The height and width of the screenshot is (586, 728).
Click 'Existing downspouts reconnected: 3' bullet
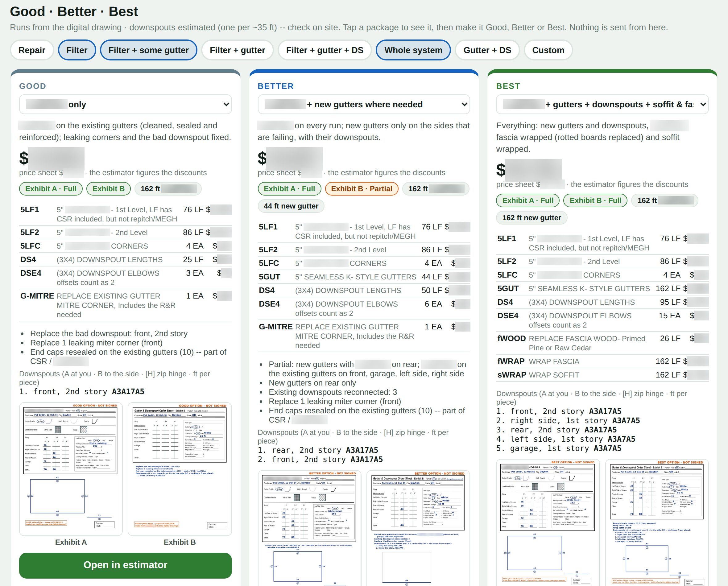coord(333,392)
